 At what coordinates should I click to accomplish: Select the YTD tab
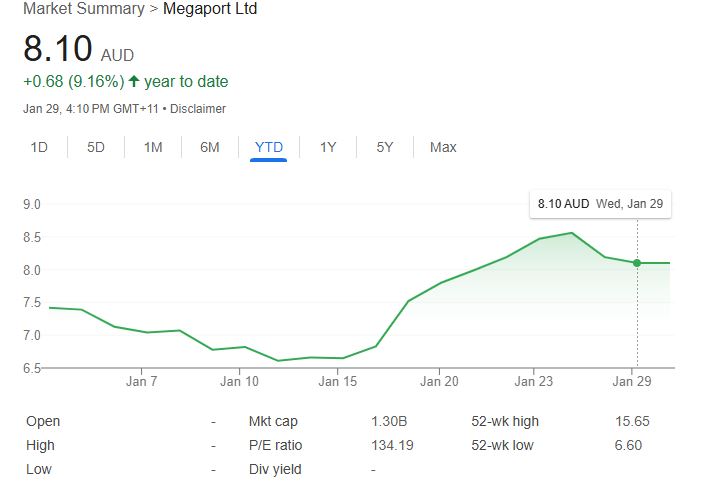[269, 147]
